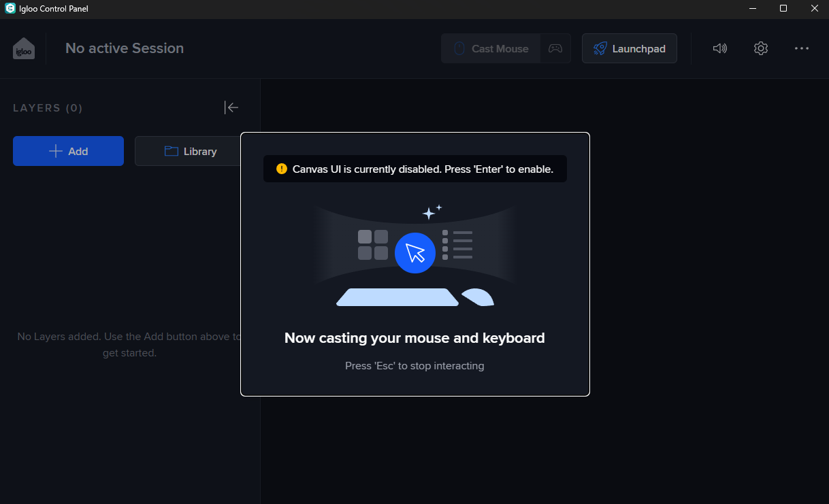829x504 pixels.
Task: Click the blue cursor circle illustration
Action: coord(414,253)
